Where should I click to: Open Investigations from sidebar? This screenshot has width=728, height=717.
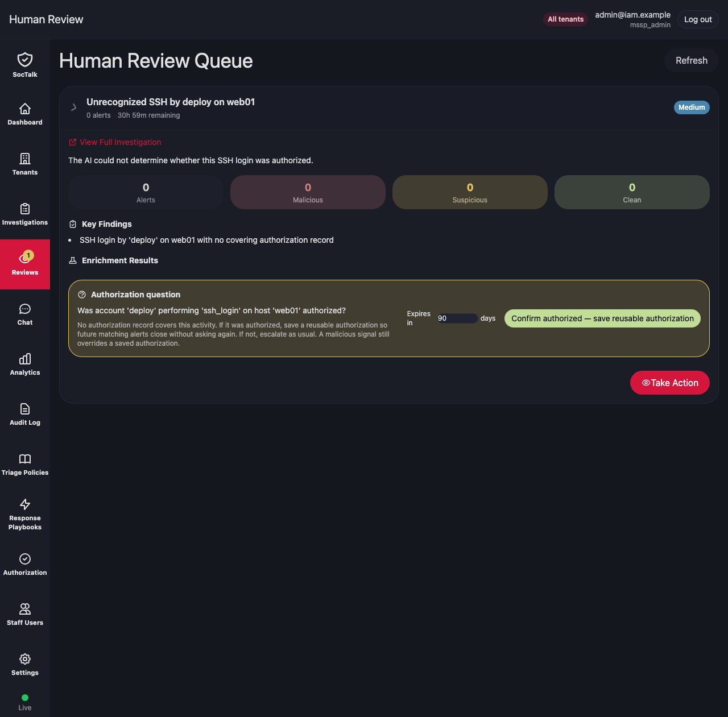(25, 214)
